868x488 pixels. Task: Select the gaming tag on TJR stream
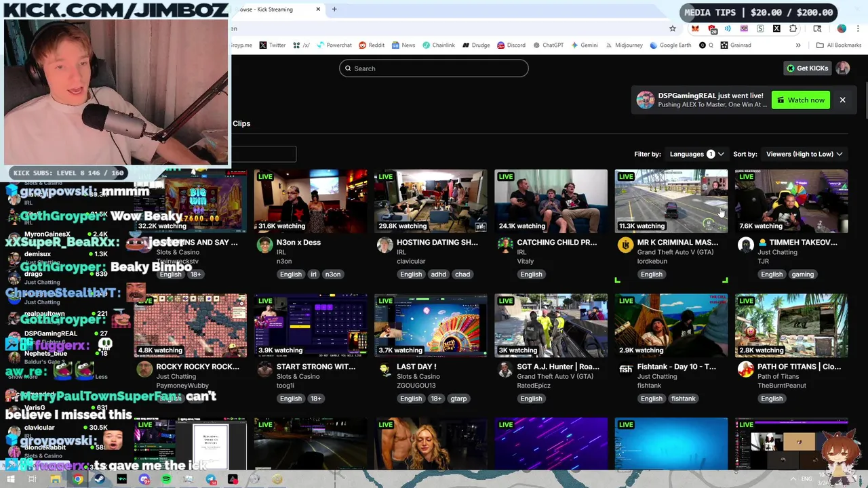[802, 274]
